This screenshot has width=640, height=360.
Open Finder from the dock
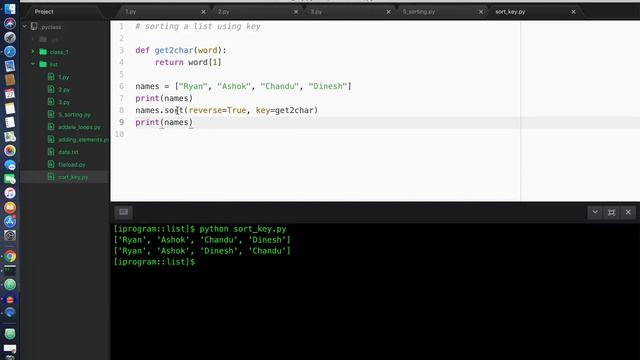tap(10, 9)
